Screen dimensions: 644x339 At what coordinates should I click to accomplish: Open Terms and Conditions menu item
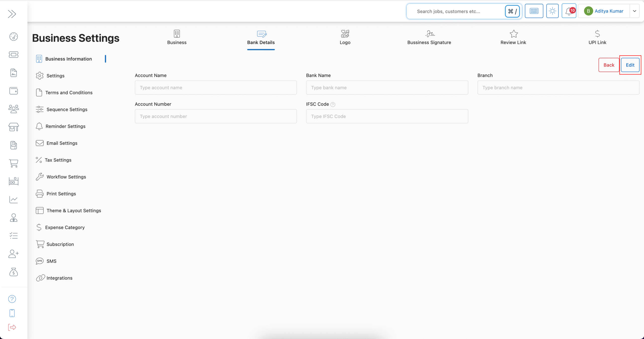(64, 92)
